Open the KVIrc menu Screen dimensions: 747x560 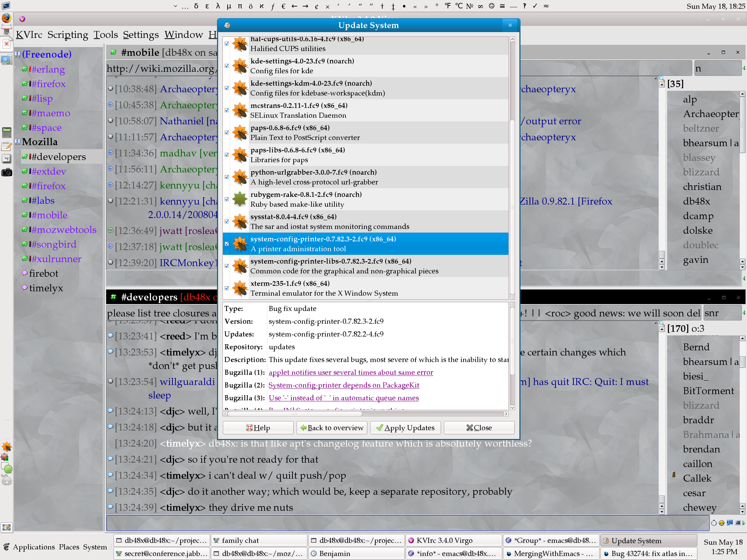(x=29, y=35)
